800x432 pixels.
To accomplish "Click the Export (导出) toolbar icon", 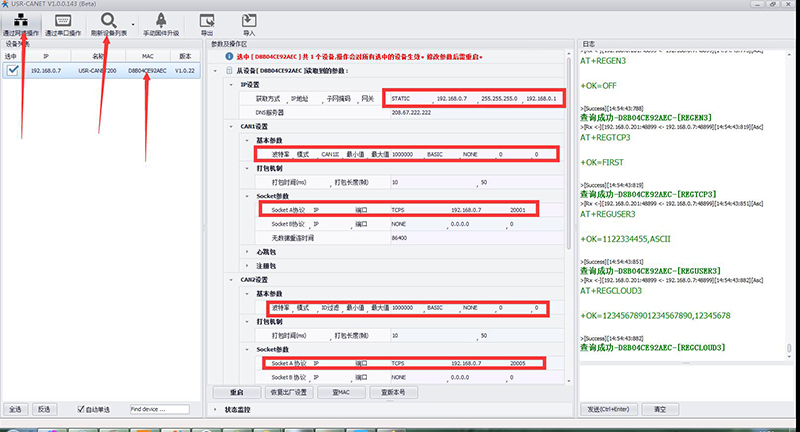I will 207,20.
